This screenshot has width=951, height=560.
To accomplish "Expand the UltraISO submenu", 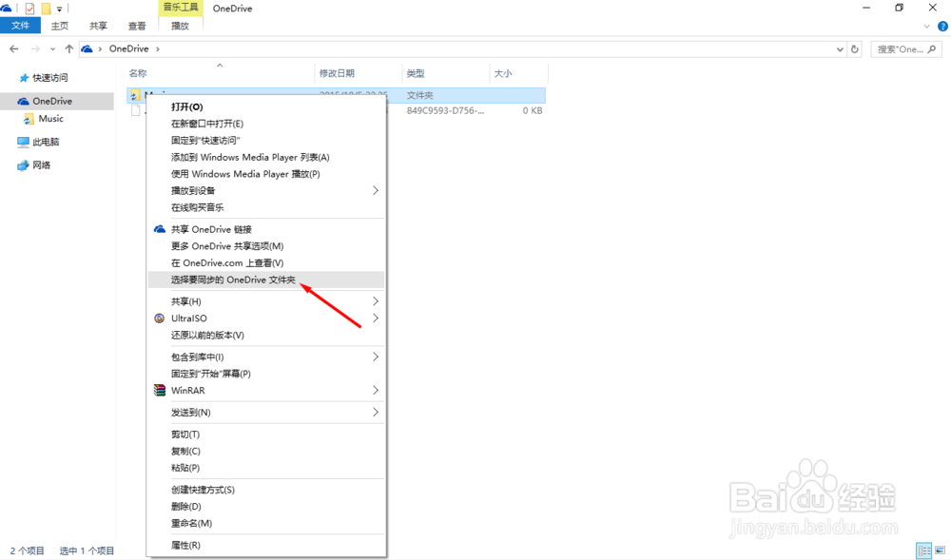I will point(265,319).
